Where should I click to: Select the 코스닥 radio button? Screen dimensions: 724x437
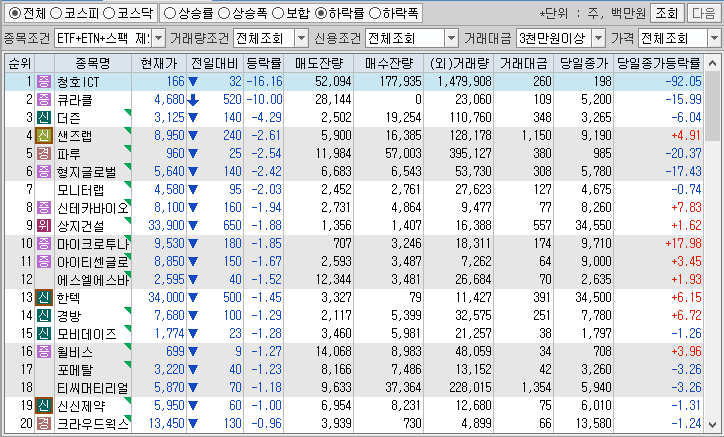(109, 13)
